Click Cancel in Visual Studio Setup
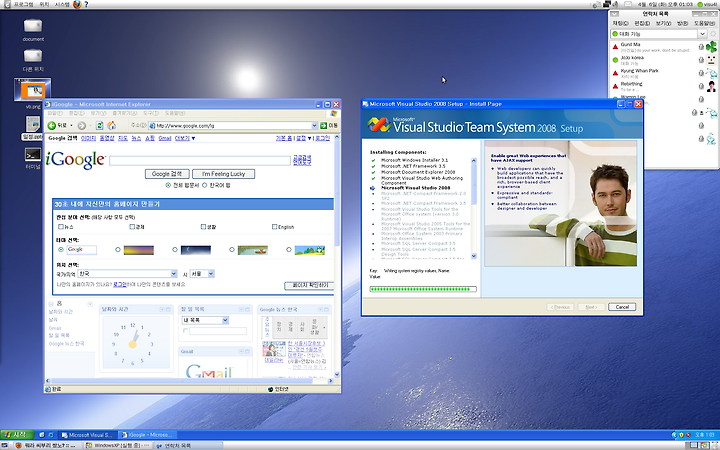This screenshot has width=720, height=450. tap(622, 307)
